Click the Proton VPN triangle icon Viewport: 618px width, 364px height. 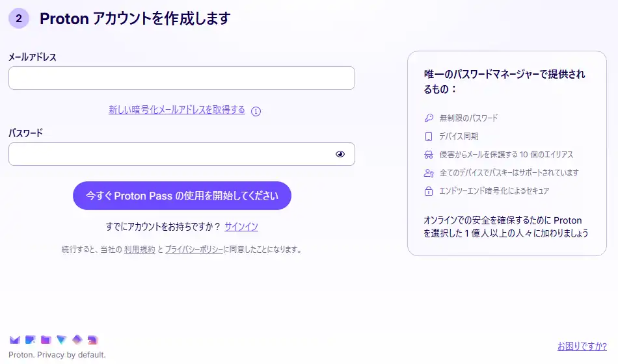61,339
